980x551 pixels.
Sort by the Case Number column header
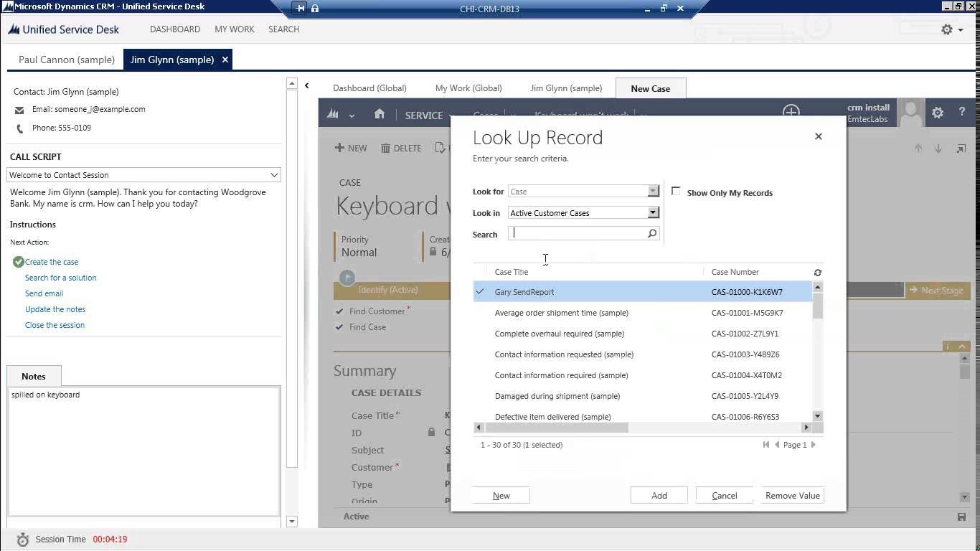[x=735, y=272]
